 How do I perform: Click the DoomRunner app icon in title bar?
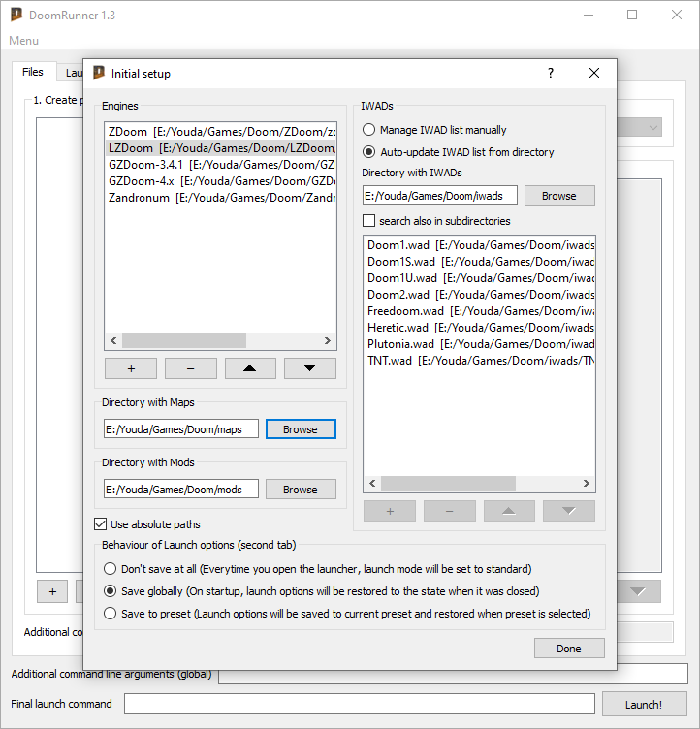point(16,15)
